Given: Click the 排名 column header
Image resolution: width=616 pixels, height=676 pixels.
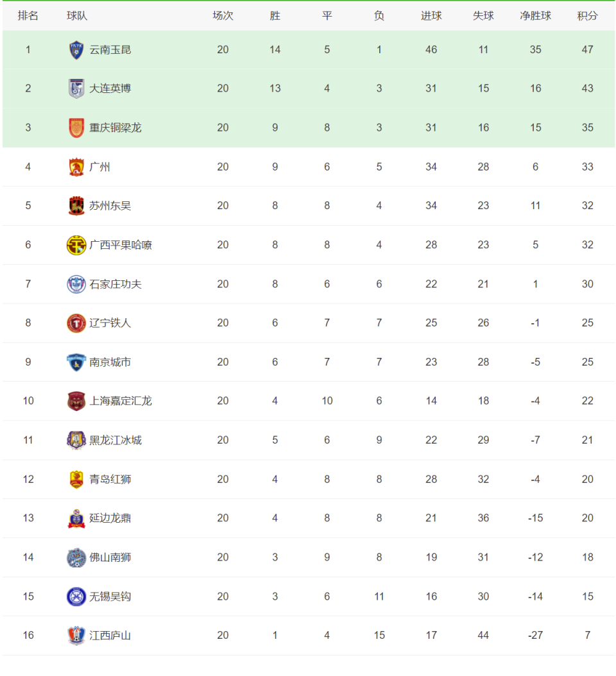Looking at the screenshot, I should pos(28,15).
